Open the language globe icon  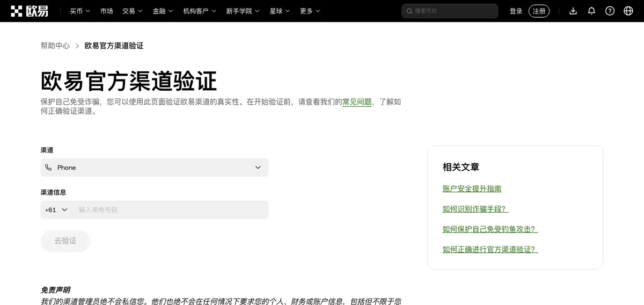628,11
